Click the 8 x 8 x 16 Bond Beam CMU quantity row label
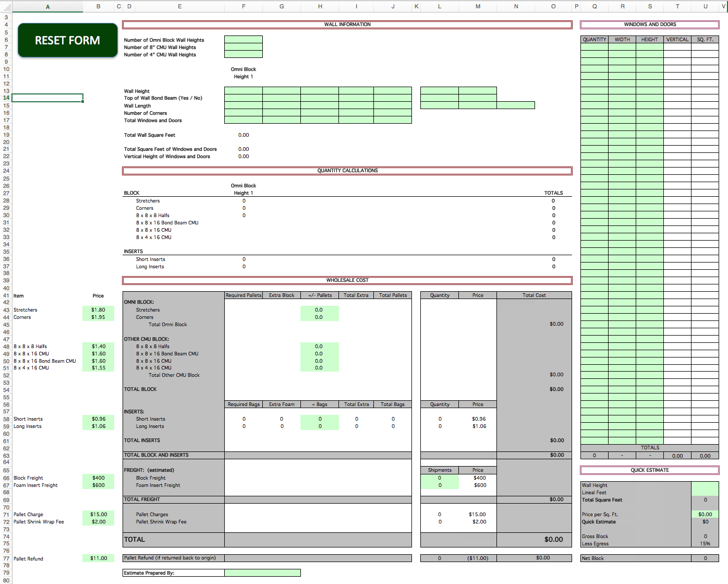The width and height of the screenshot is (728, 584). 167,223
